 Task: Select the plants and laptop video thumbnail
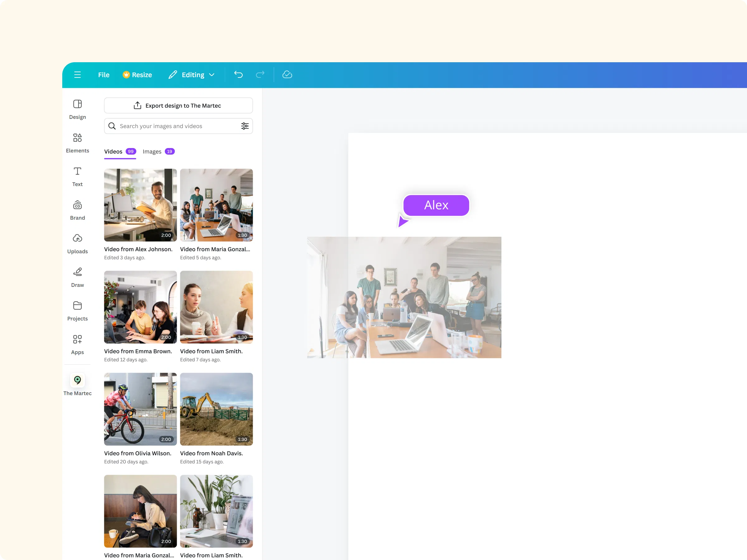[216, 511]
